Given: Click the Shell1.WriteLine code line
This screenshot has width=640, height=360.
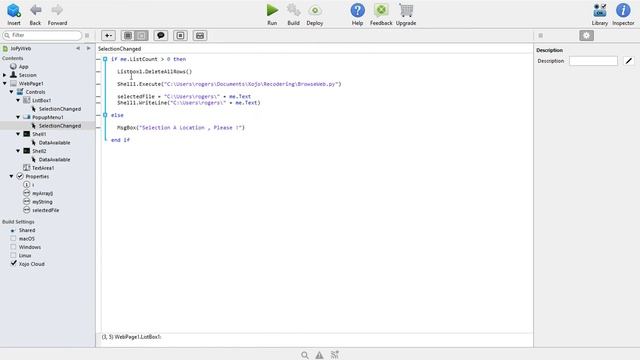Looking at the screenshot, I should [x=189, y=103].
